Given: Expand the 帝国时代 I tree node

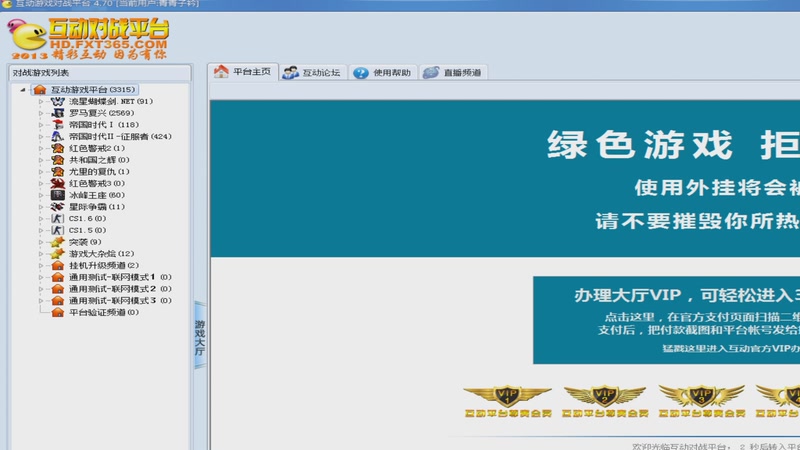Looking at the screenshot, I should [41, 125].
